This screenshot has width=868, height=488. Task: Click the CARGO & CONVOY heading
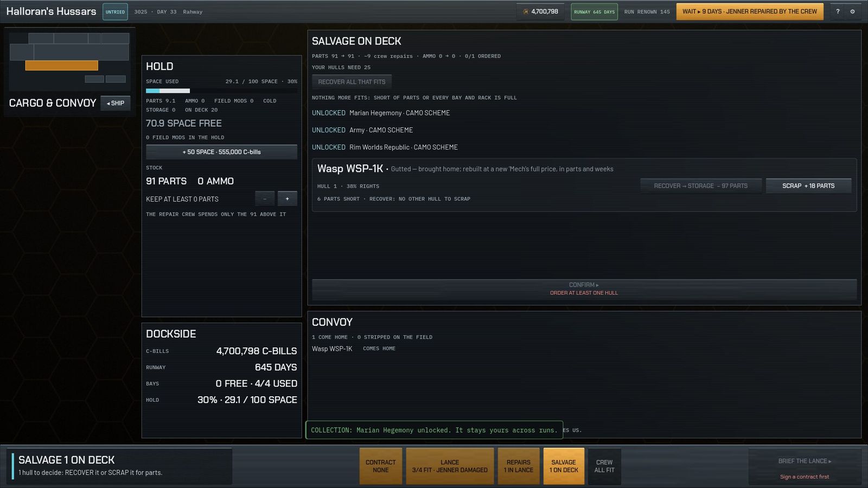(x=53, y=103)
